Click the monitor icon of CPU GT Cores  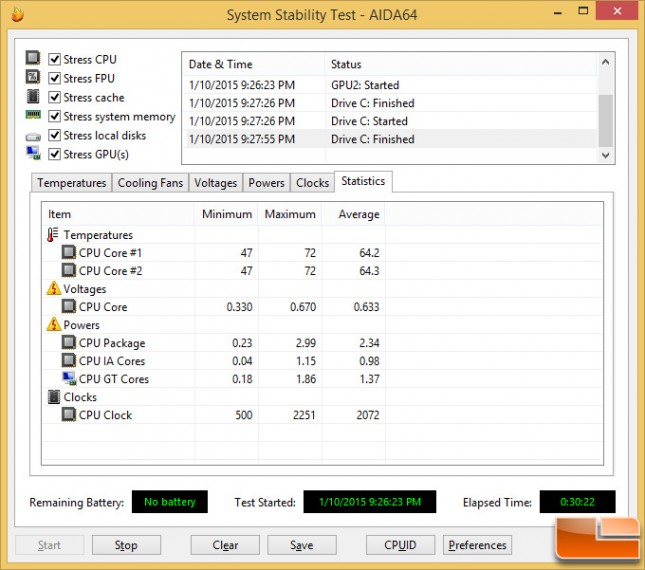(x=69, y=379)
